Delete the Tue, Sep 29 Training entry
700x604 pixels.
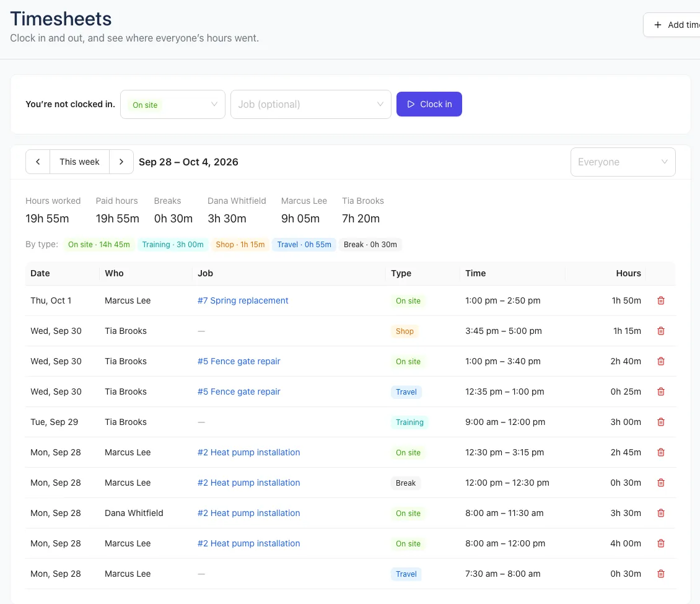tap(661, 422)
